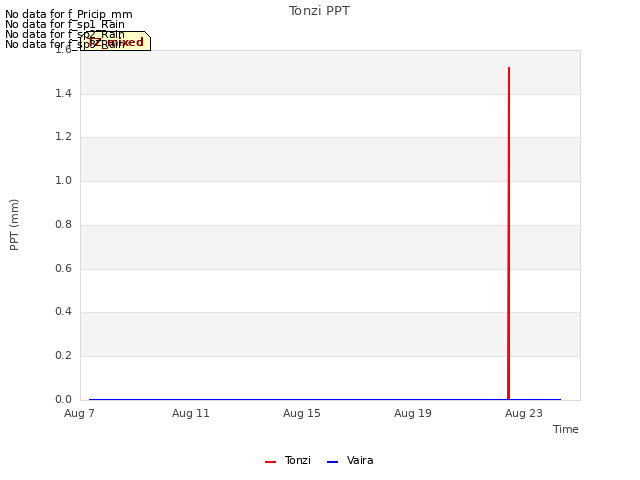Screen dimensions: 640x480
Task: Click the 'Aug 19' x-axis tick label
Action: (x=413, y=413)
